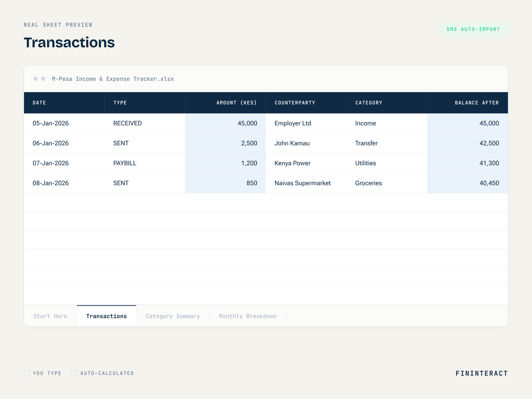Image resolution: width=532 pixels, height=399 pixels.
Task: Click the RECEIVED type cell
Action: [145, 123]
